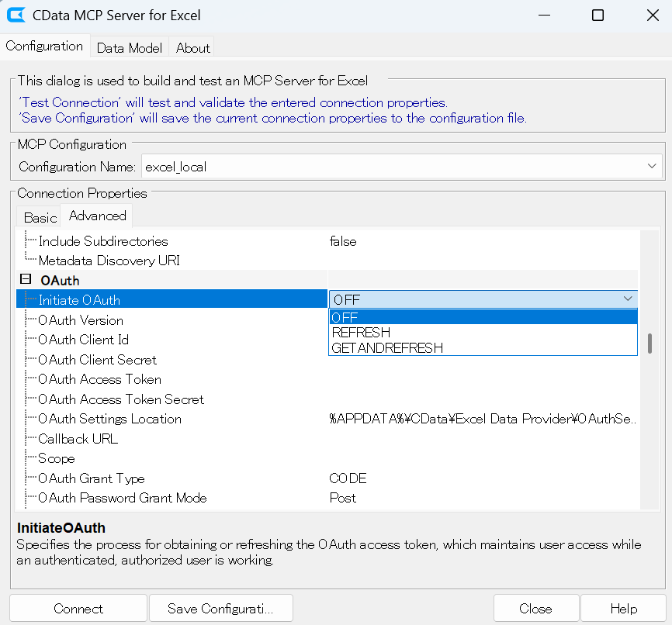Viewport: 672px width, 625px height.
Task: Choose OFF in the Initiate OAuth list
Action: (483, 317)
